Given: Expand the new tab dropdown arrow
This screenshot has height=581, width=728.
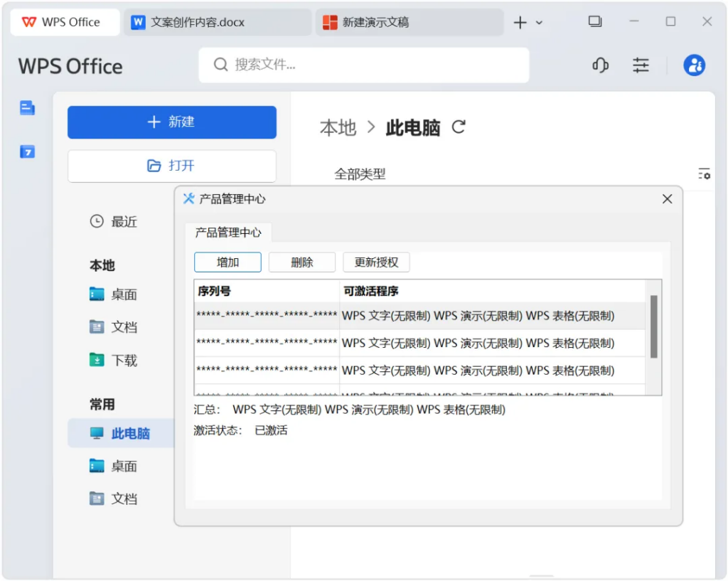Looking at the screenshot, I should [539, 23].
